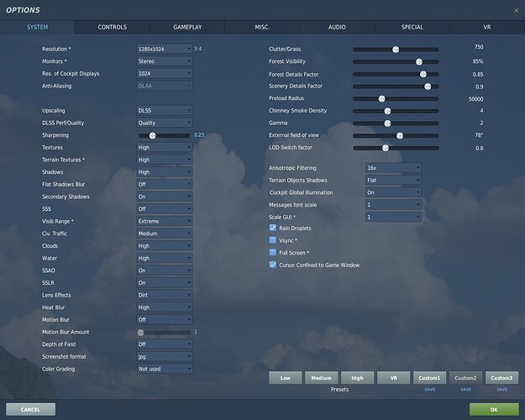The width and height of the screenshot is (525, 420).
Task: Open the Audio tab
Action: 337,28
